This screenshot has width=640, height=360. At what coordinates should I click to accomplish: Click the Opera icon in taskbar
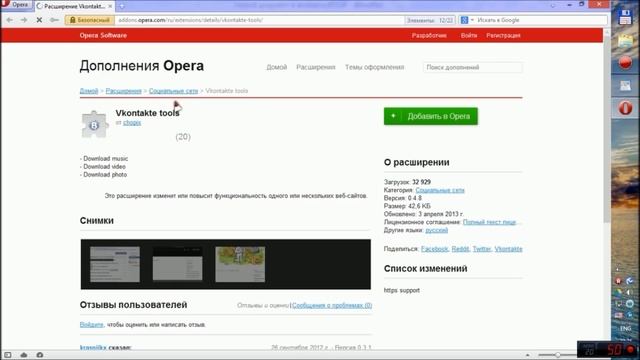[x=625, y=108]
